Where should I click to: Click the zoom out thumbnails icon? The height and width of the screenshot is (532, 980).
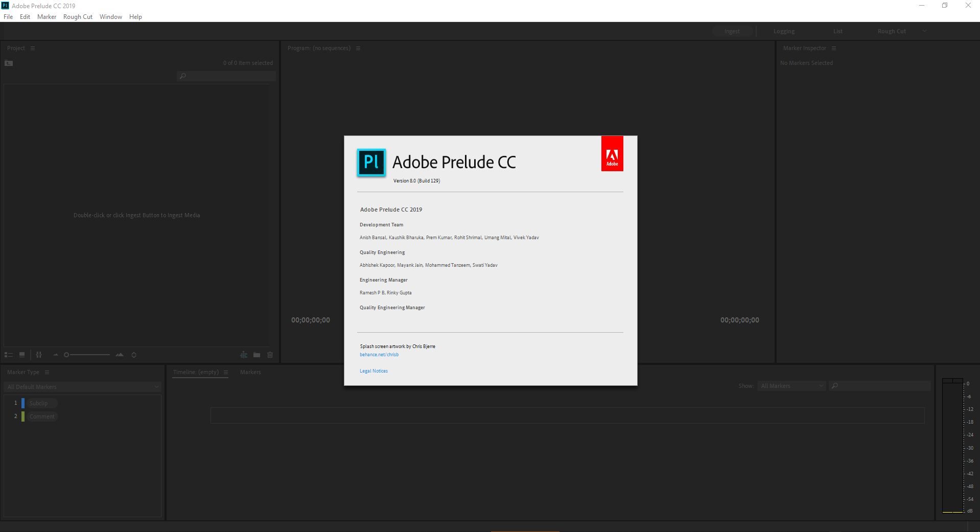tap(56, 355)
